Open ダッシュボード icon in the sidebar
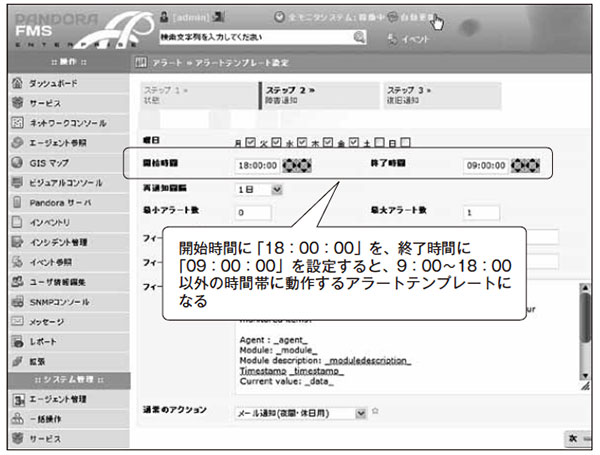Screen dimensions: 600x455 pos(17,83)
